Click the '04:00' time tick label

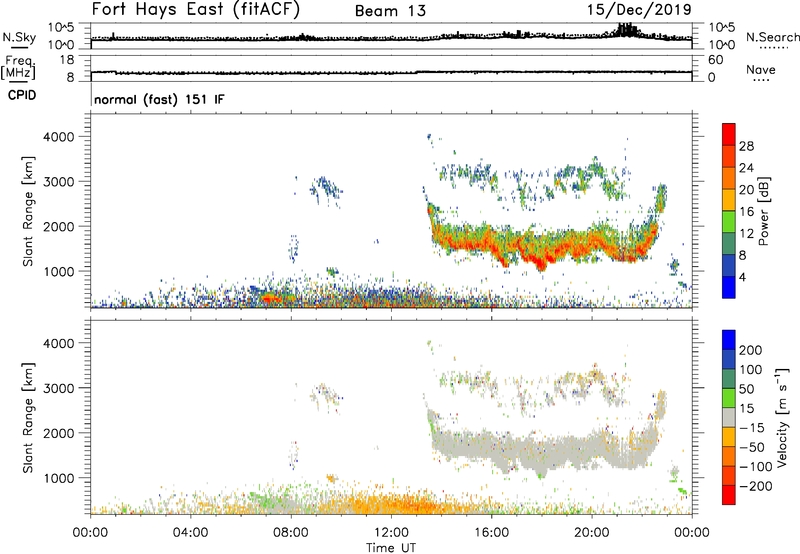(x=191, y=533)
